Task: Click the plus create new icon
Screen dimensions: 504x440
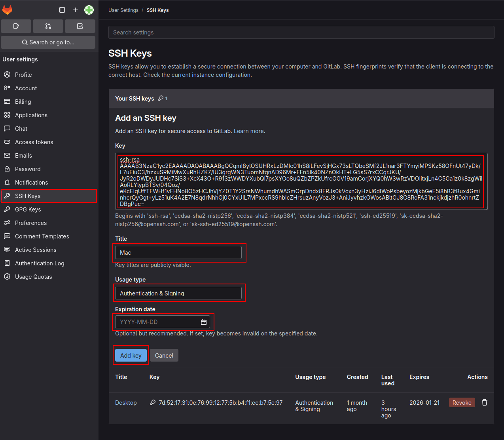Action: [76, 10]
